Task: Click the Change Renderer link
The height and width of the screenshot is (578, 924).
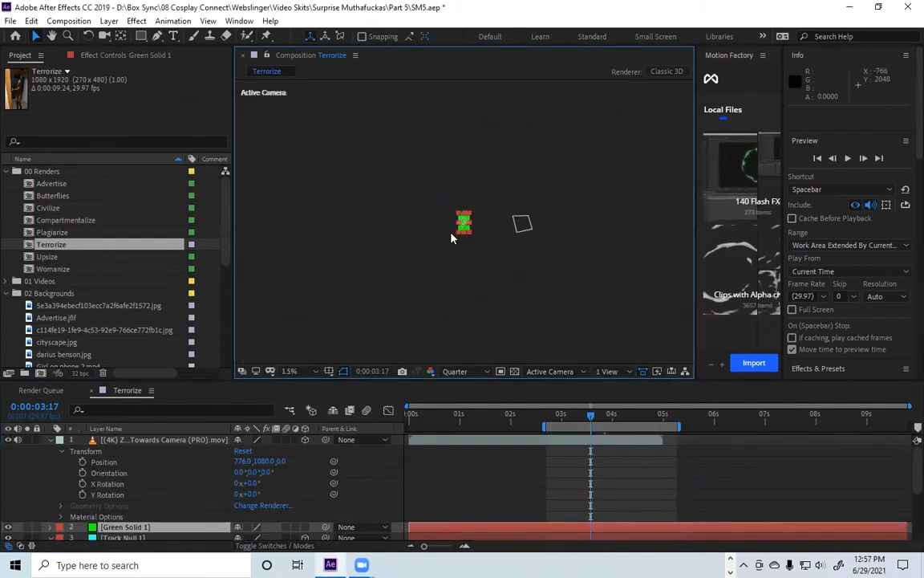Action: point(262,506)
